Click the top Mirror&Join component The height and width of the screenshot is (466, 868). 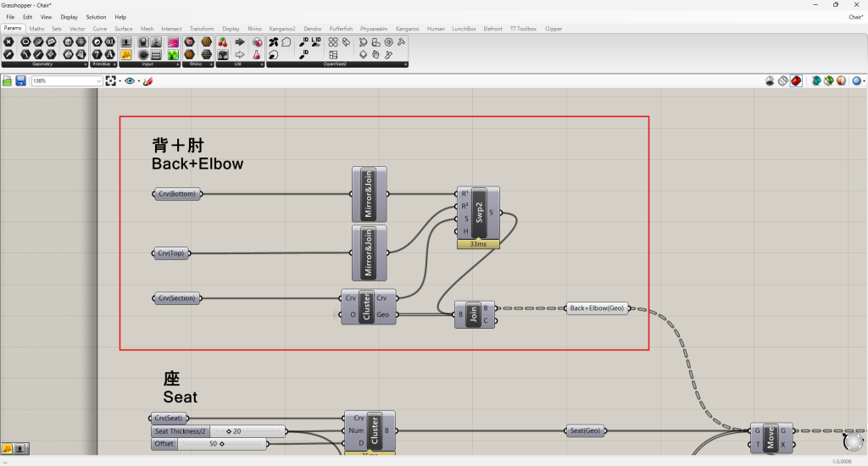[369, 194]
